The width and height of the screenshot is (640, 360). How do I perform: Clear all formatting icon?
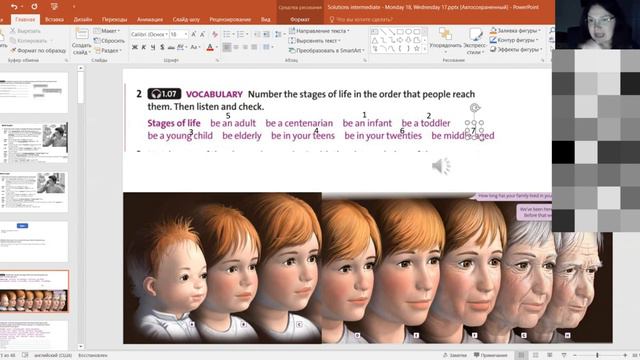coord(215,34)
